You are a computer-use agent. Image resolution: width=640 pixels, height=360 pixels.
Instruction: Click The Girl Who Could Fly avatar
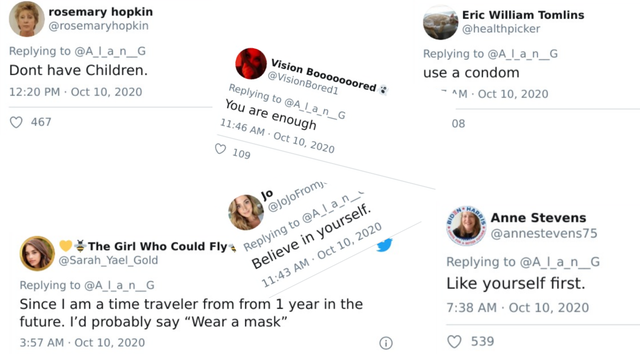[x=37, y=253]
